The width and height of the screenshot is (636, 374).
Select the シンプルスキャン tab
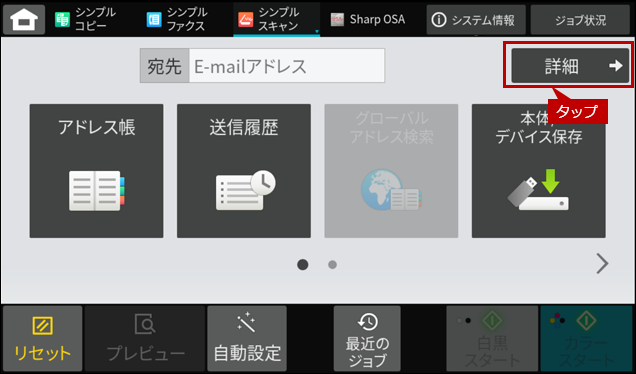[x=277, y=19]
